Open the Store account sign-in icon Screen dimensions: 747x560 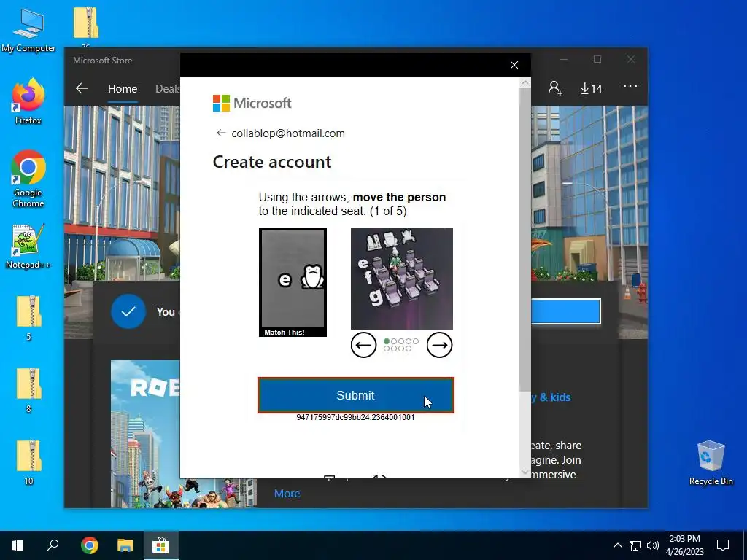coord(554,88)
